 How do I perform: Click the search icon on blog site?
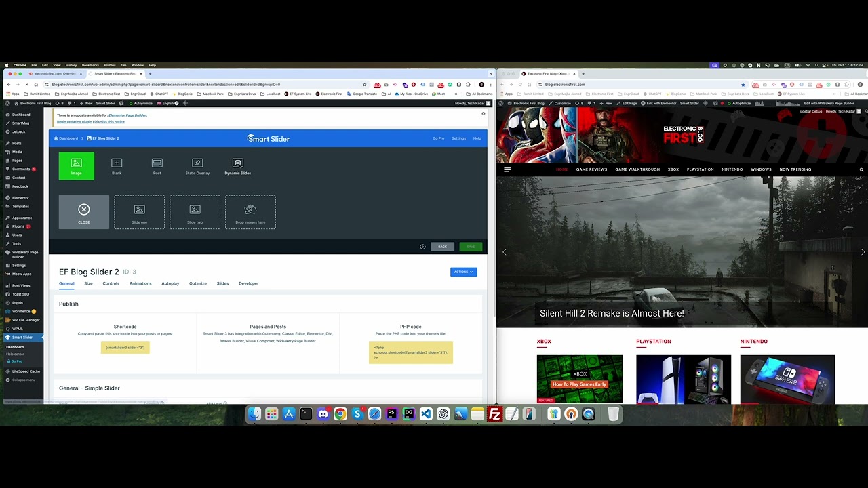click(861, 169)
